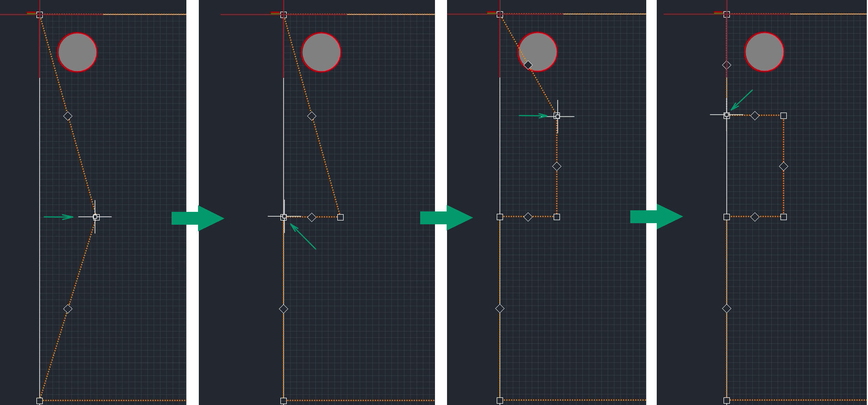The width and height of the screenshot is (868, 405).
Task: Select first panel's lower diamond midpoint grip
Action: pos(68,309)
